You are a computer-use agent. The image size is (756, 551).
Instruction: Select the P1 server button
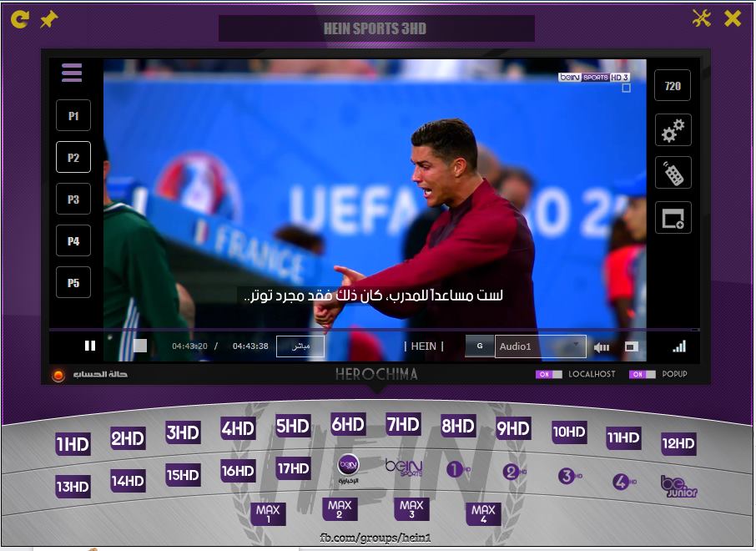coord(73,115)
